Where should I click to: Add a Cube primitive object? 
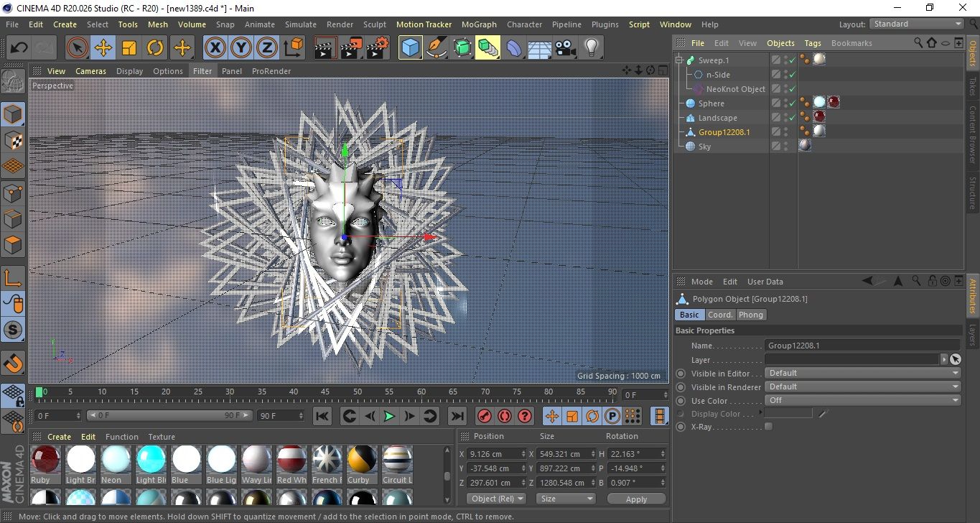[410, 48]
